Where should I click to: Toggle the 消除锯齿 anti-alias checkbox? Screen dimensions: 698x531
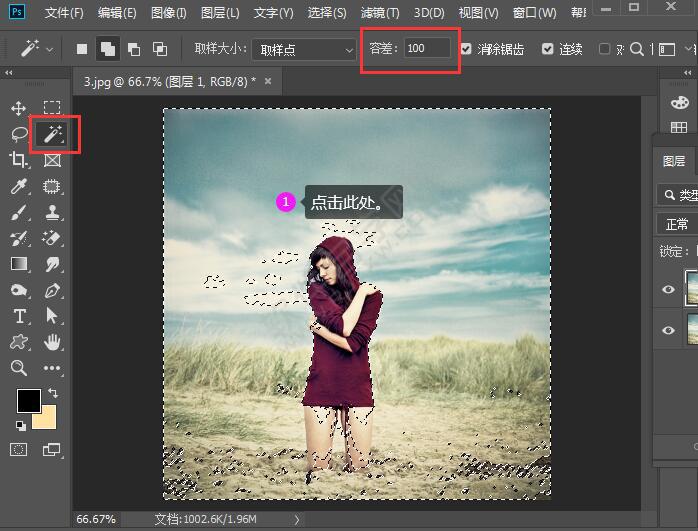pos(467,49)
